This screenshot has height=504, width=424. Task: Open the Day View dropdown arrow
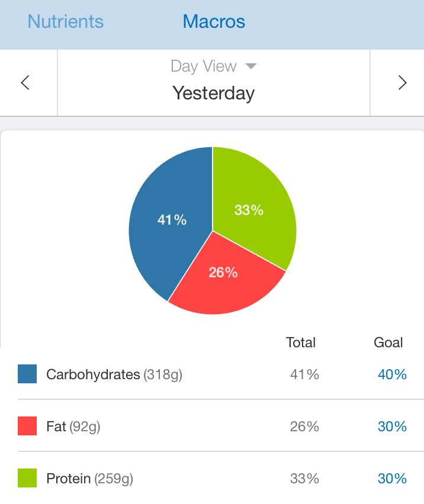pos(251,66)
